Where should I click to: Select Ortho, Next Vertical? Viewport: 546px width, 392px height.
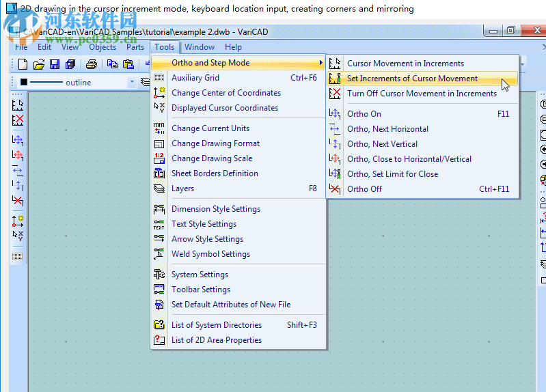coord(422,144)
